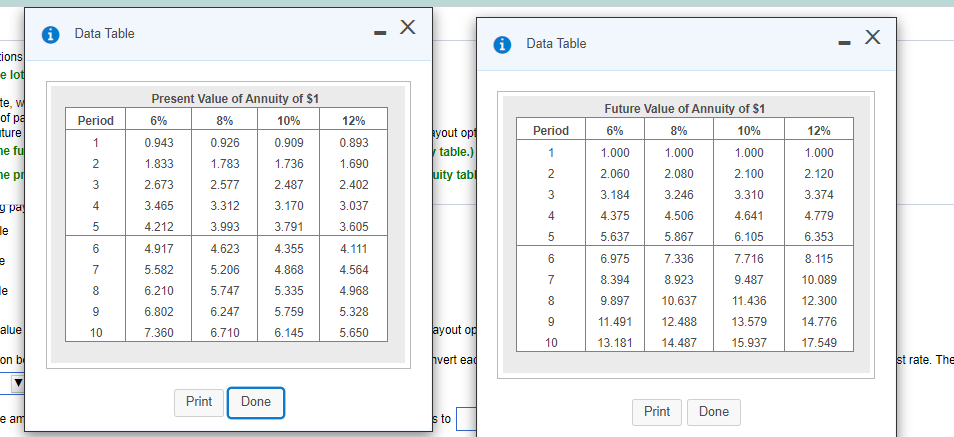Select value 7.360 in Present Value table

(159, 333)
